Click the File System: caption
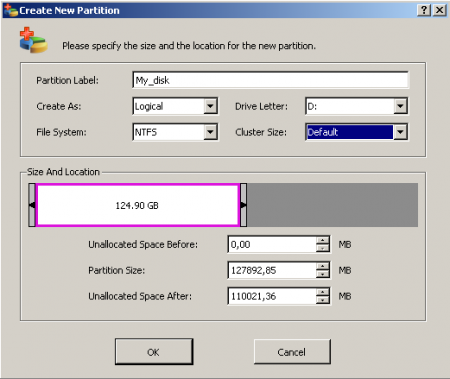Viewport: 450px width, 379px height. [61, 132]
